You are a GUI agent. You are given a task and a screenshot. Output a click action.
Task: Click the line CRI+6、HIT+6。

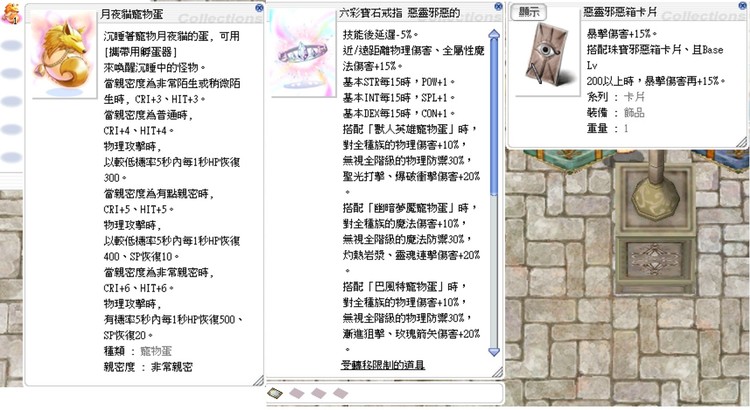(x=139, y=288)
